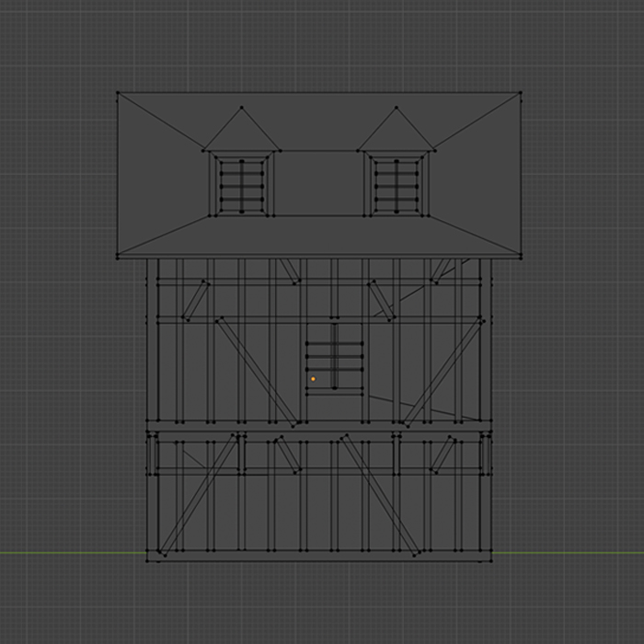The width and height of the screenshot is (644, 644).
Task: Click inside the right dormer window
Action: 397,184
